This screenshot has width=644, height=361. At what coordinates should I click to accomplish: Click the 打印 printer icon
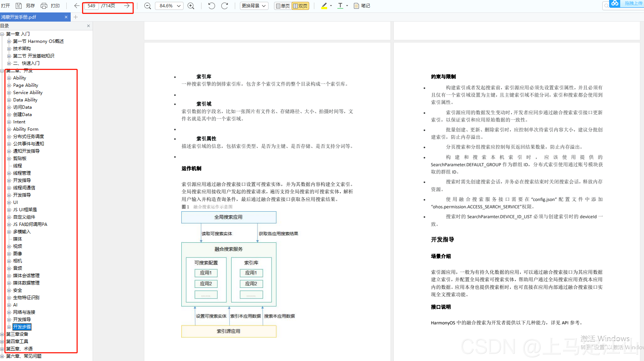tap(44, 6)
